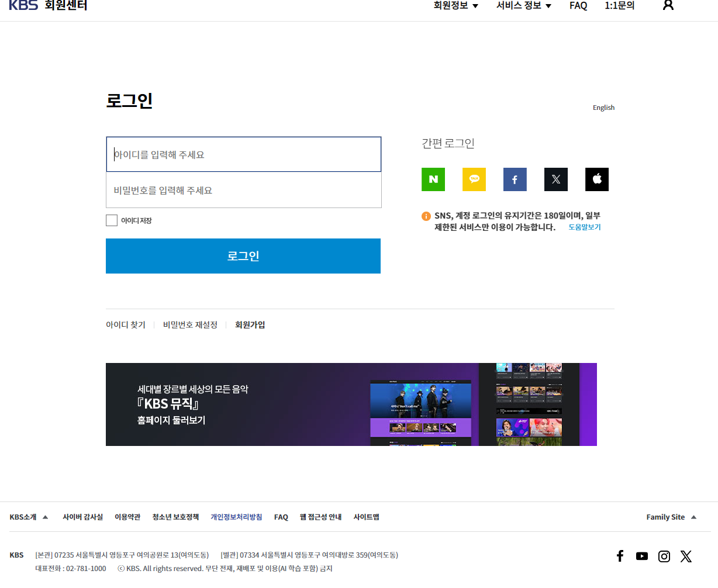Open the FAQ footer link

(281, 517)
